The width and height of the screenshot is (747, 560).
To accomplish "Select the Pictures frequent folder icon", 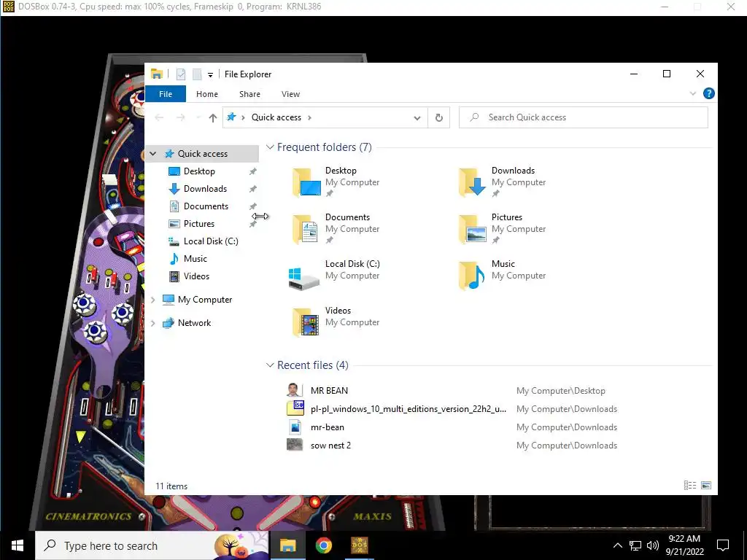I will pos(472,228).
